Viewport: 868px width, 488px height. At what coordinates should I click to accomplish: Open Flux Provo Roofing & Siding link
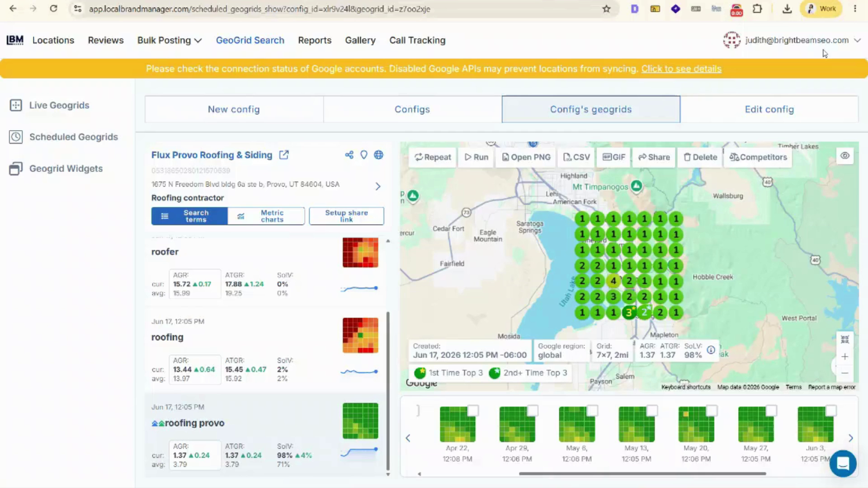[212, 155]
